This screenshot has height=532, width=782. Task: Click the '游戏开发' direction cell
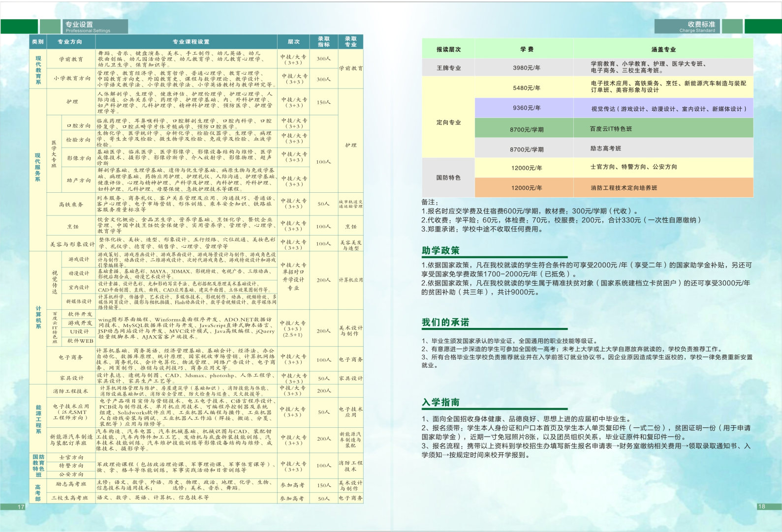(80, 323)
